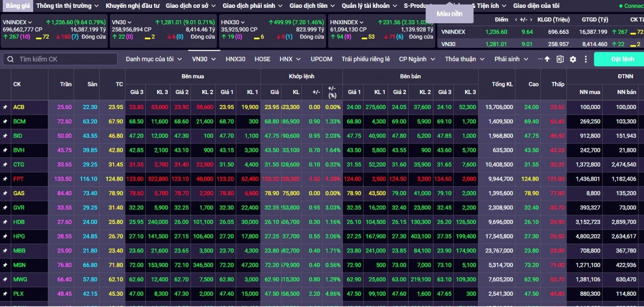Expand the Danh mục của tôi dropdown

tap(153, 59)
